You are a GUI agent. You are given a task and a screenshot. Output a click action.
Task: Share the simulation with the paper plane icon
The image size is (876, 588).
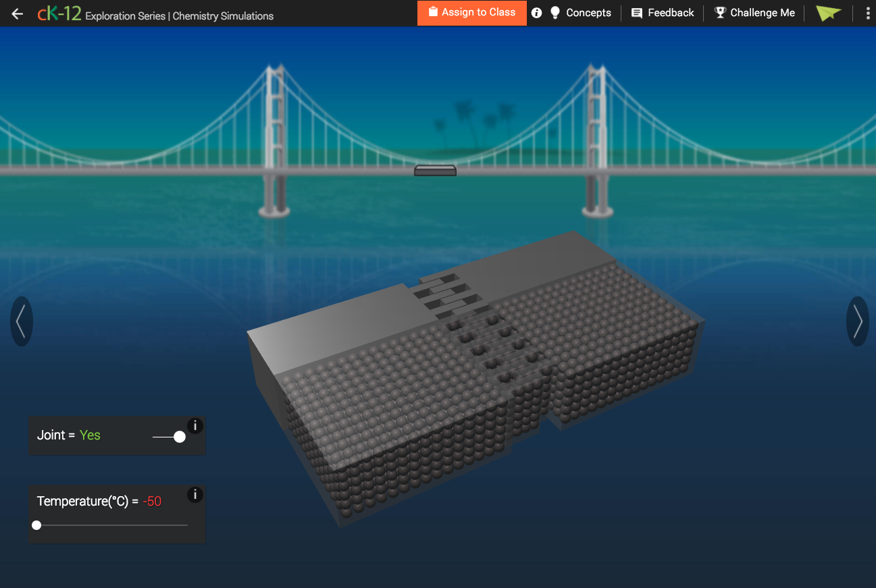[x=828, y=13]
